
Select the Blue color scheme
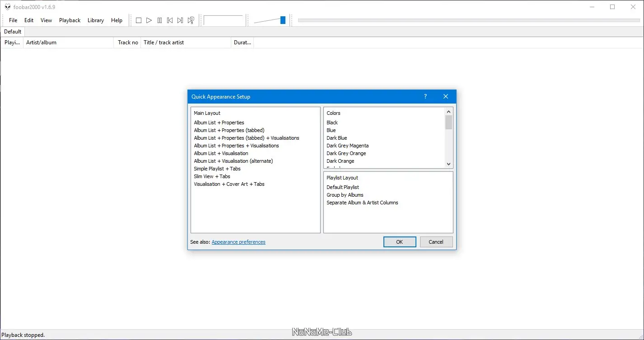pyautogui.click(x=331, y=130)
